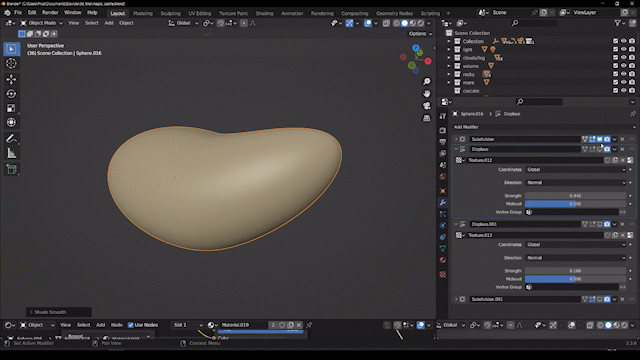Viewport: 640px width, 360px height.
Task: Remove the Displace modifier
Action: [x=622, y=149]
